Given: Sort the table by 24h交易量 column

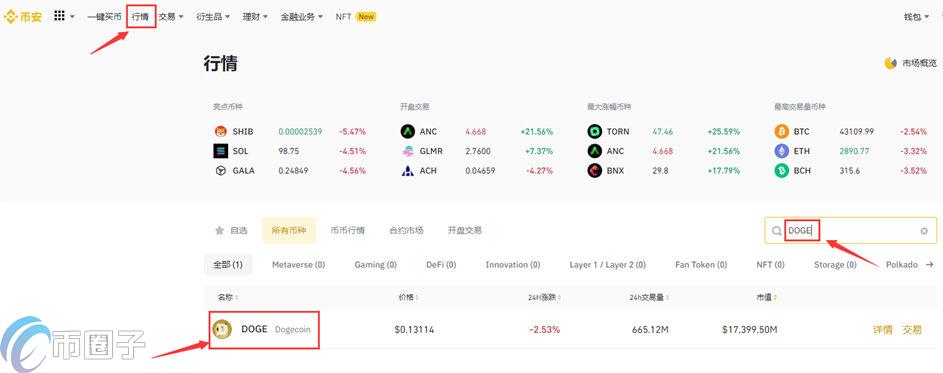Looking at the screenshot, I should [650, 297].
